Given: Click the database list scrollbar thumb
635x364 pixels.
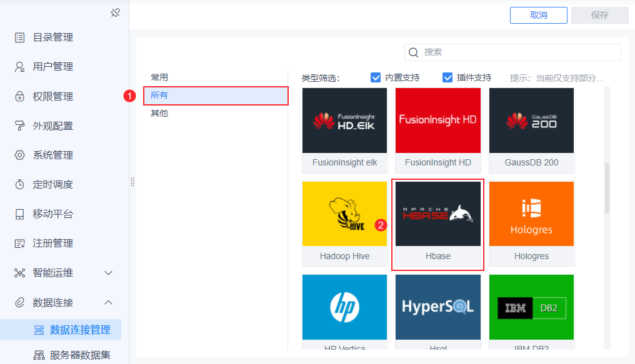Looking at the screenshot, I should (x=607, y=188).
